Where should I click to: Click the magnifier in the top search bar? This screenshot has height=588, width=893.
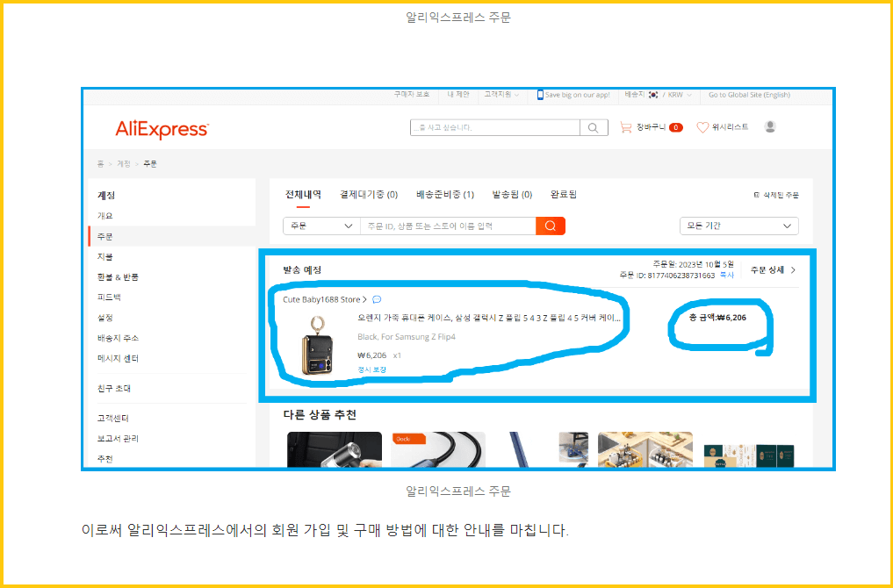(x=594, y=127)
